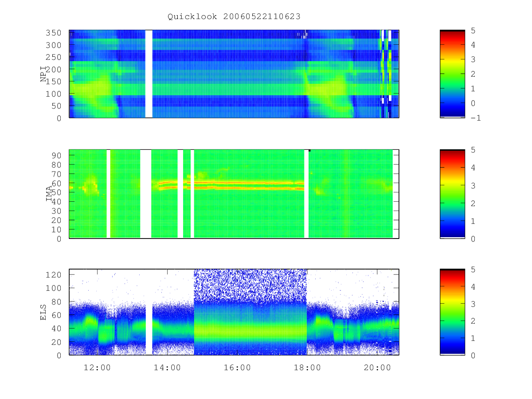Click the IMA panel color bar
This screenshot has width=532, height=399.
coord(452,194)
